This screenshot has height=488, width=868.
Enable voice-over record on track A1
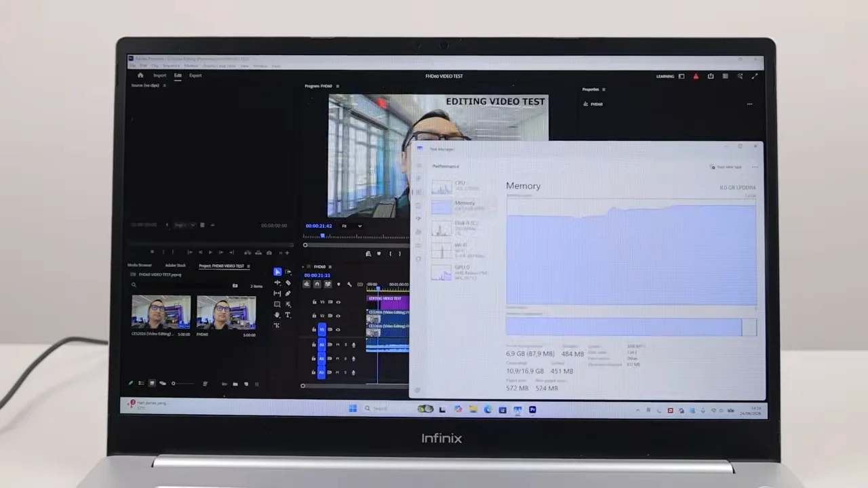353,344
